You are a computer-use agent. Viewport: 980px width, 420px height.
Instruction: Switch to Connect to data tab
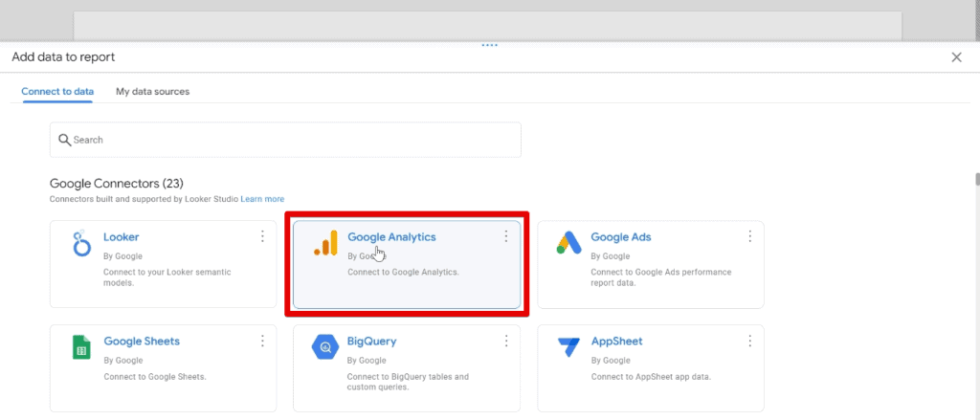pyautogui.click(x=57, y=91)
